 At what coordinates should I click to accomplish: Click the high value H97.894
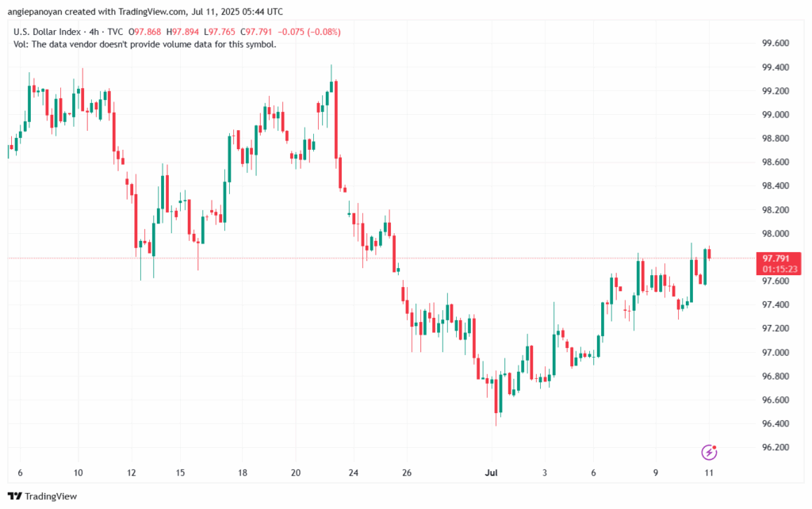[182, 32]
